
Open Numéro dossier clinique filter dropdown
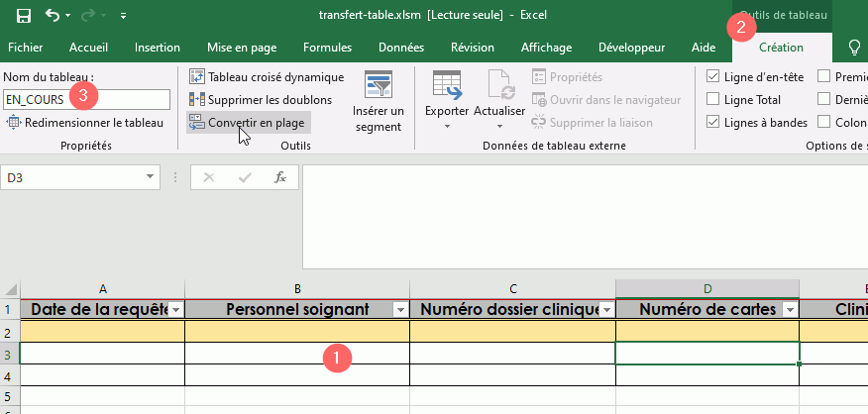(x=607, y=311)
